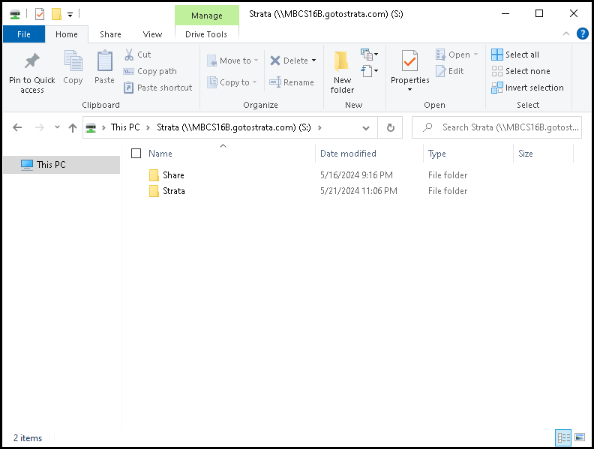Click the blue Help question mark icon

(582, 34)
